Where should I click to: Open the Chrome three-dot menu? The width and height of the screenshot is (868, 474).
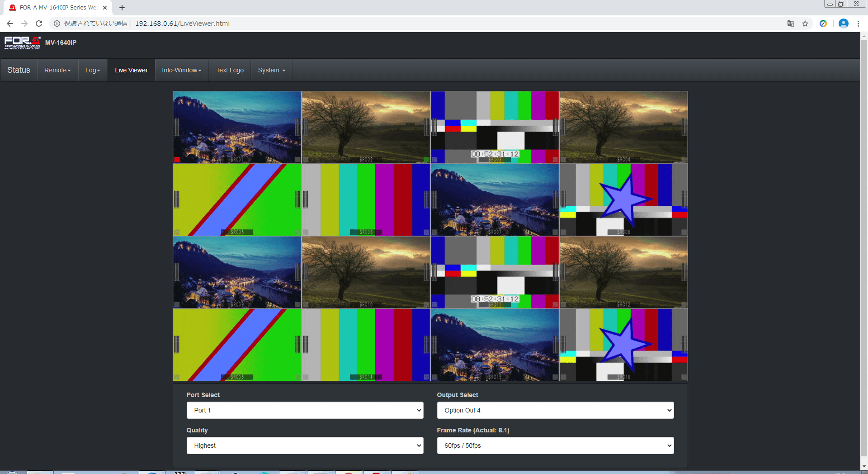(858, 24)
